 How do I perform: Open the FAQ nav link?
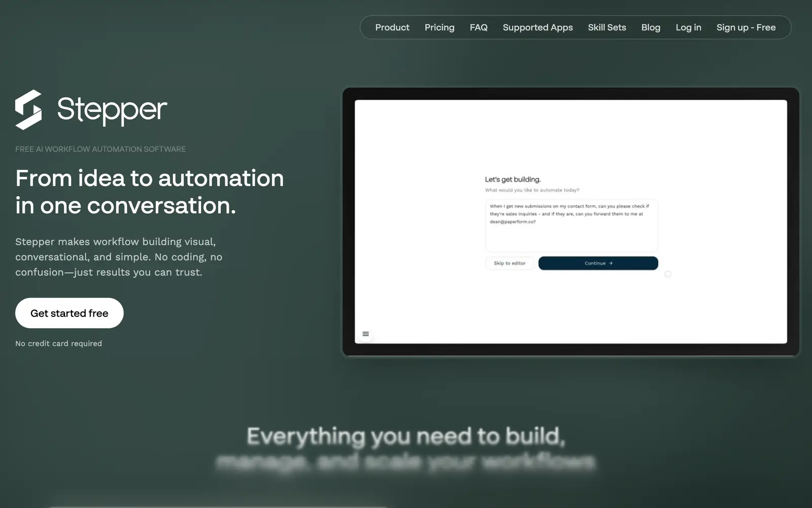coord(479,27)
